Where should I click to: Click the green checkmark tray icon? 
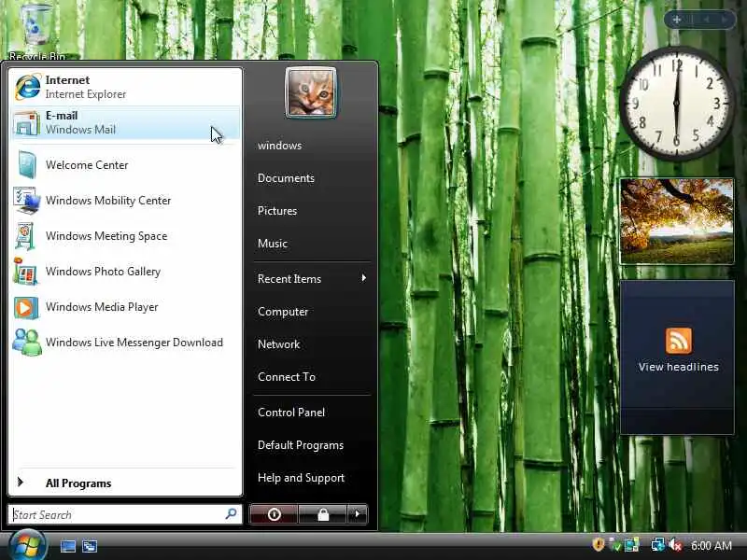615,544
